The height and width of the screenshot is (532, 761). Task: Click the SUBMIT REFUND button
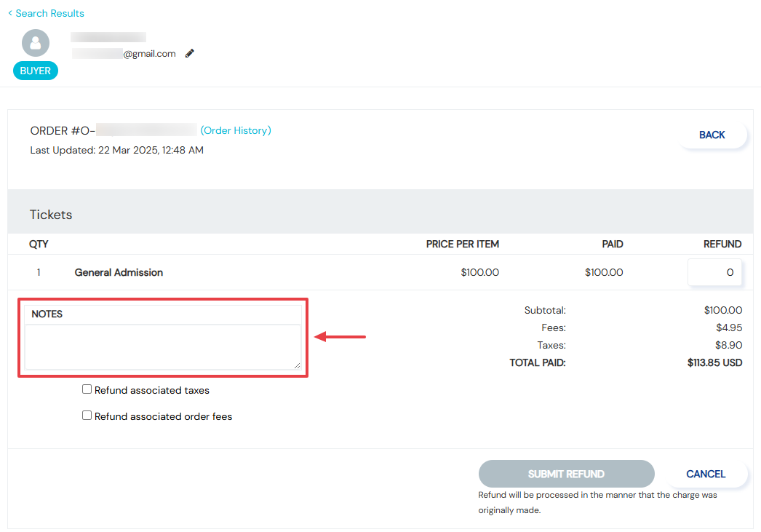click(566, 474)
